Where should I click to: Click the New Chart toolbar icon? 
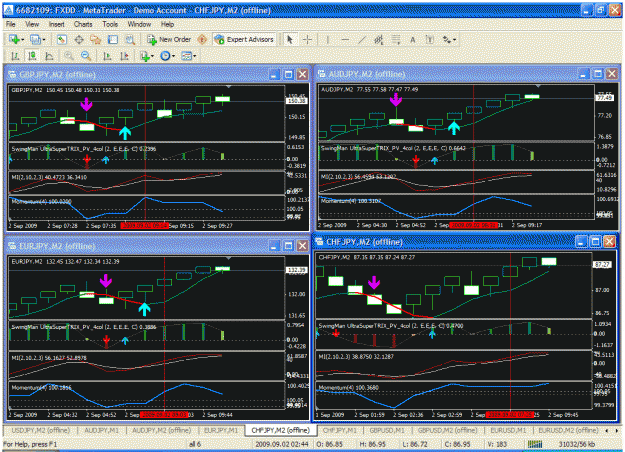(x=14, y=39)
